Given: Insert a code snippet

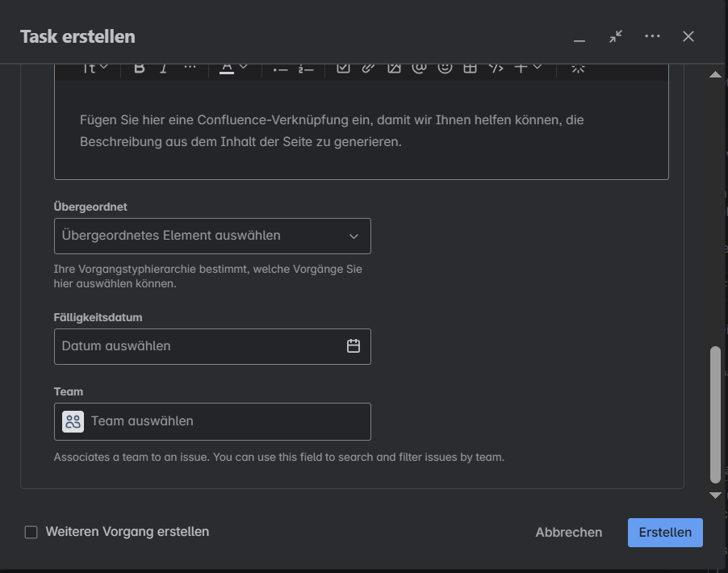Looking at the screenshot, I should pyautogui.click(x=496, y=68).
